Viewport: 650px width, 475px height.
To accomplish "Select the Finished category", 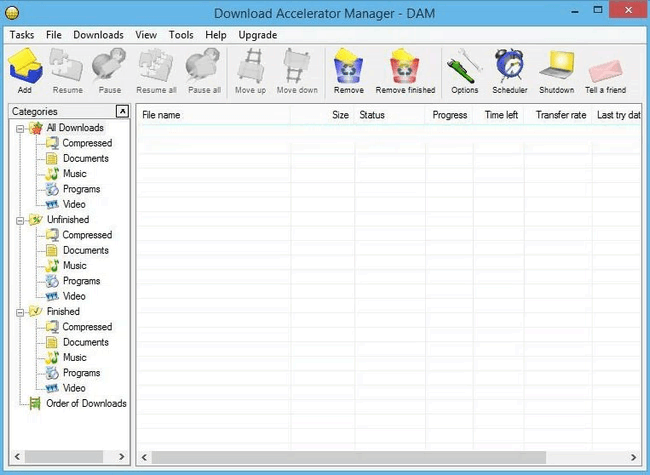I will point(54,312).
